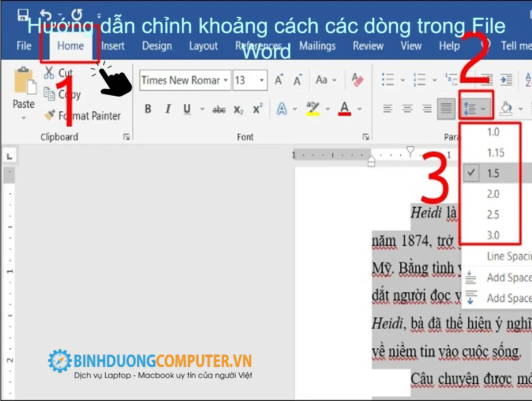Image resolution: width=532 pixels, height=401 pixels.
Task: Open the File tab
Action: coord(24,46)
